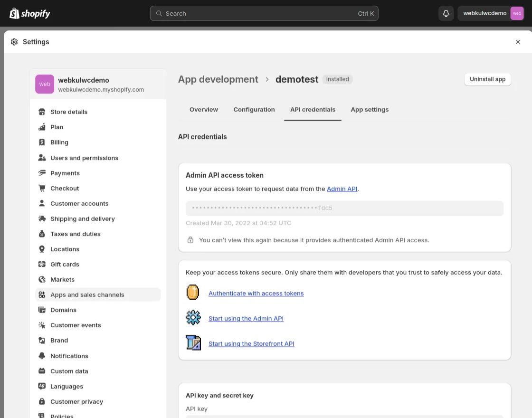Screen dimensions: 532x418
Task: Click the Shopify logo
Action: (x=30, y=13)
